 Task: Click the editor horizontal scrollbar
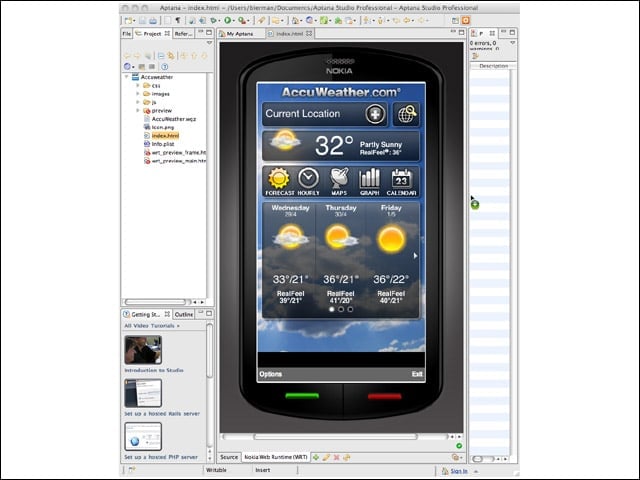(336, 437)
